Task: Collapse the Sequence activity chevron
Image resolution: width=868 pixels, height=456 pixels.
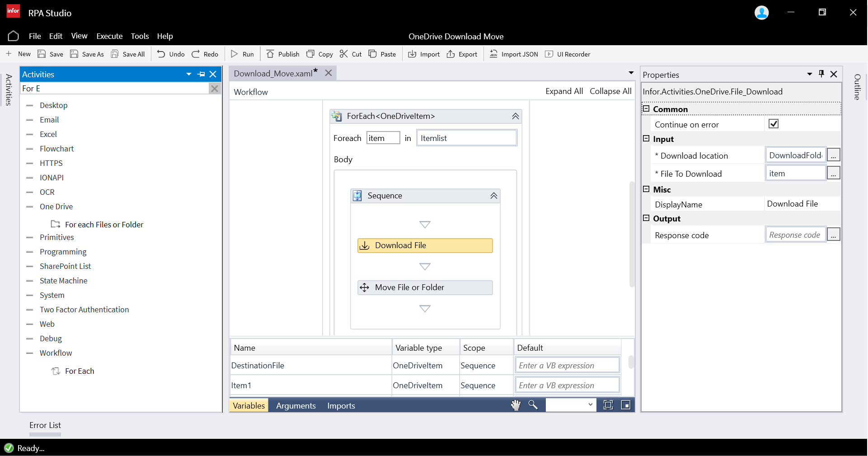Action: click(494, 196)
